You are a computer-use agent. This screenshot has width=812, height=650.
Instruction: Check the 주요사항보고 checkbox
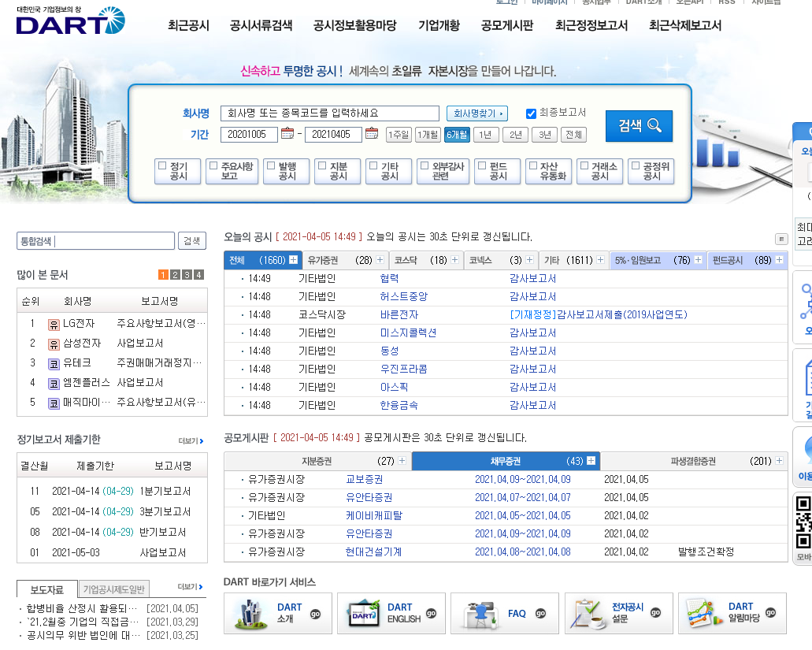click(213, 165)
